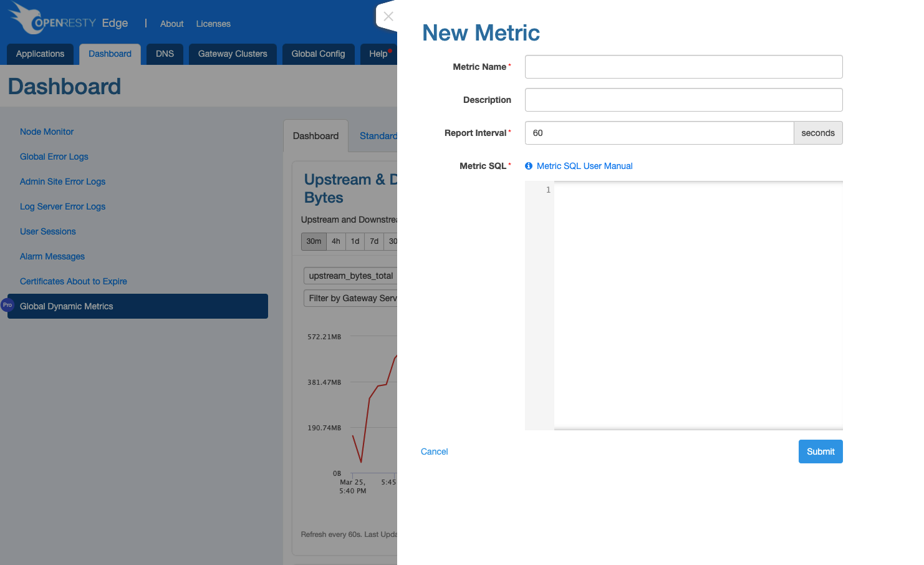Open User Sessions in the sidebar
This screenshot has height=565, width=924.
coord(48,231)
